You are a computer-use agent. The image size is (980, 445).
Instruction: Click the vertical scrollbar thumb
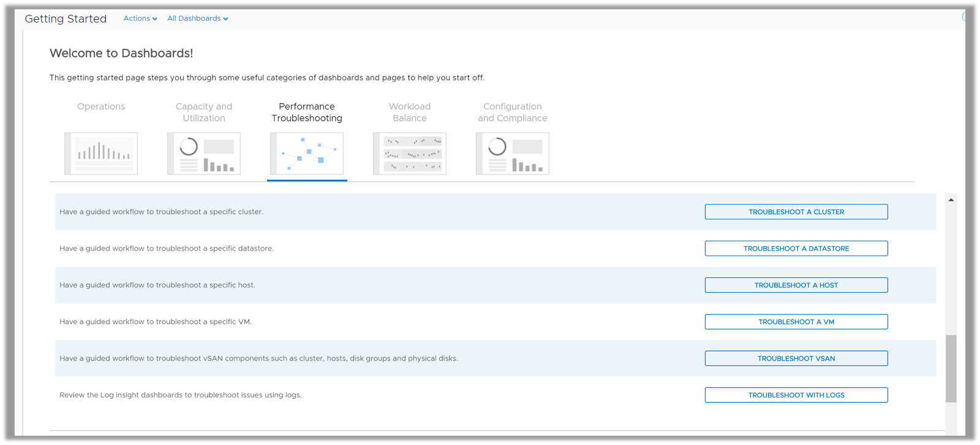[x=951, y=368]
